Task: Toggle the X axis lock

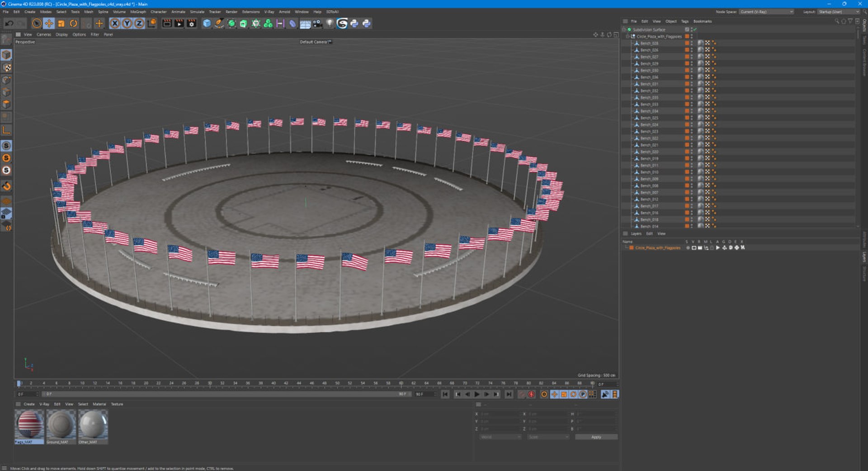Action: pyautogui.click(x=115, y=24)
